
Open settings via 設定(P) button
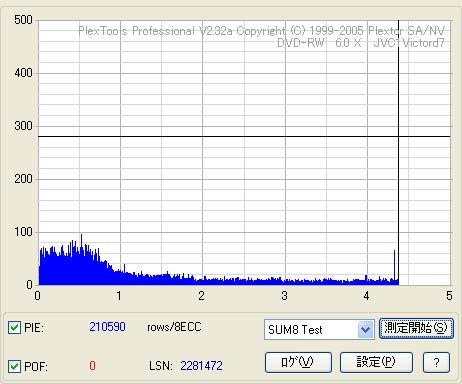pos(376,362)
